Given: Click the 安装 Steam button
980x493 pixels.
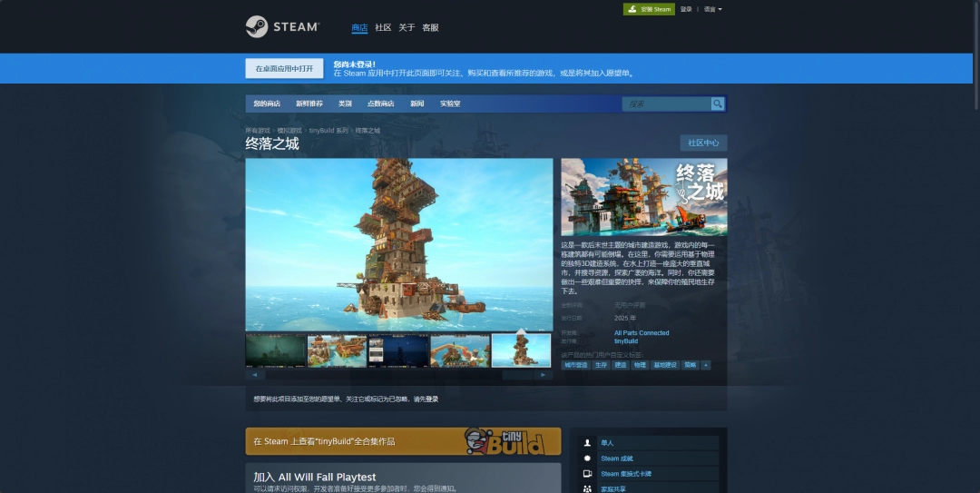Looking at the screenshot, I should pyautogui.click(x=649, y=9).
